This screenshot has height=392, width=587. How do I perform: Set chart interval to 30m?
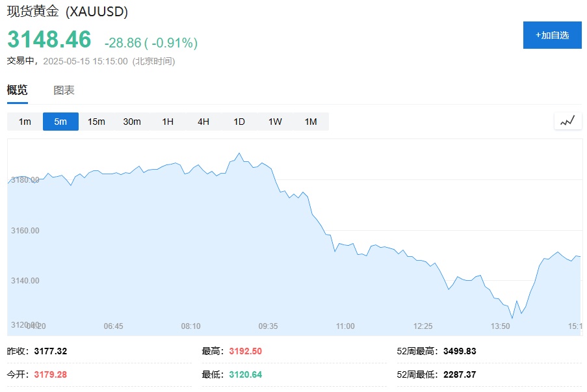point(132,122)
